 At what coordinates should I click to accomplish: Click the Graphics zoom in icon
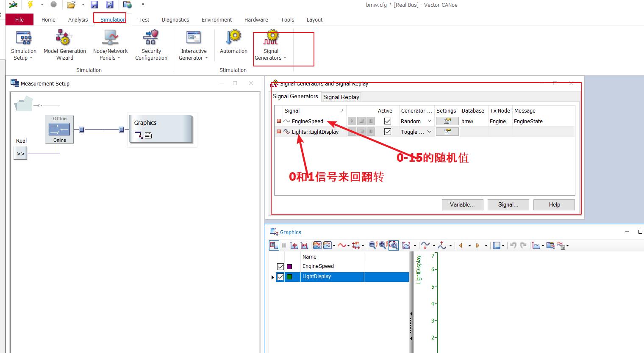coord(383,245)
